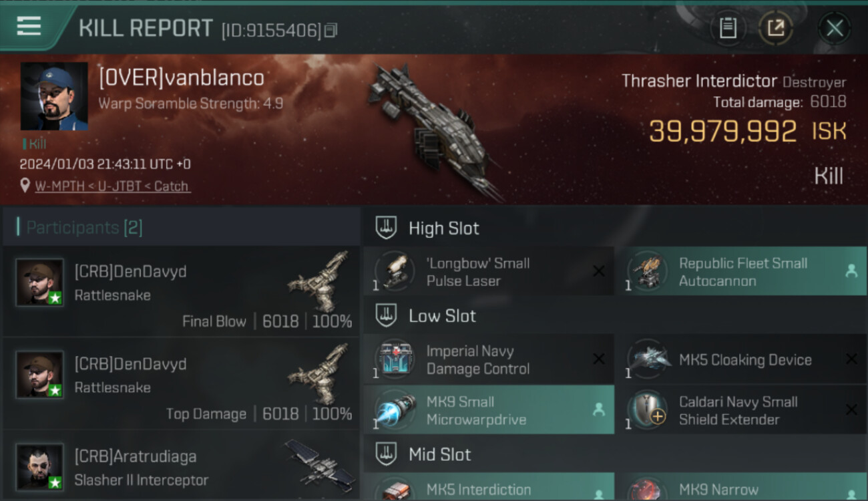Open the clipboard report icon
This screenshot has height=501, width=868.
[x=728, y=28]
